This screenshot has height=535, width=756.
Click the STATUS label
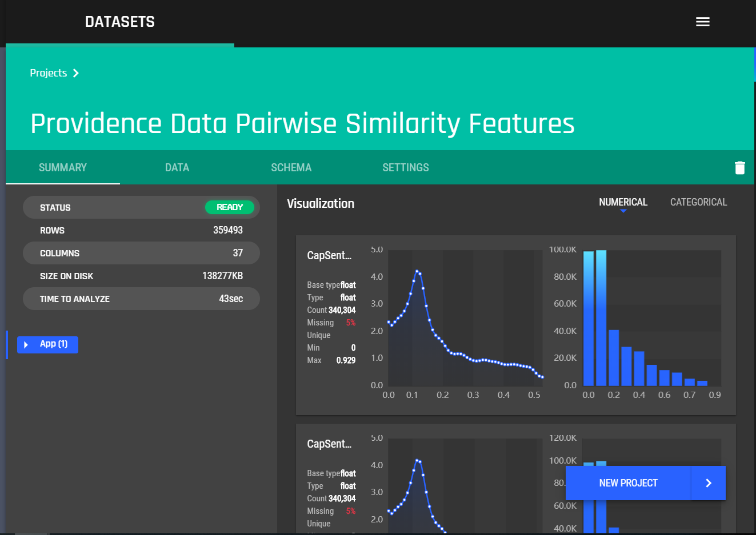click(55, 208)
